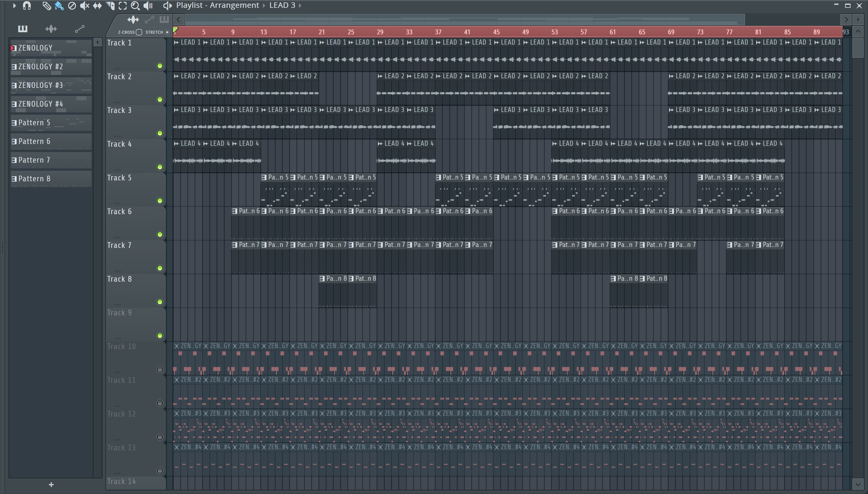Toggle the snap magnet icon
Image resolution: width=868 pixels, height=494 pixels.
click(27, 5)
